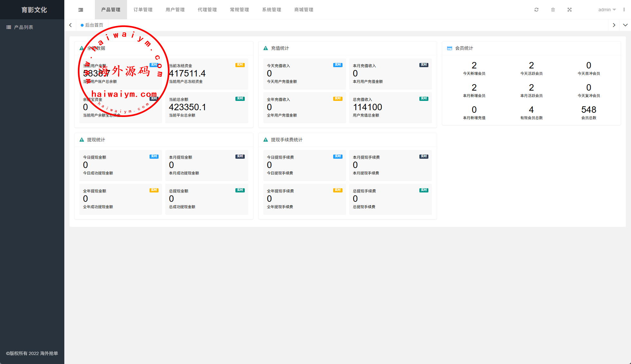Open the admin user dropdown

[607, 10]
